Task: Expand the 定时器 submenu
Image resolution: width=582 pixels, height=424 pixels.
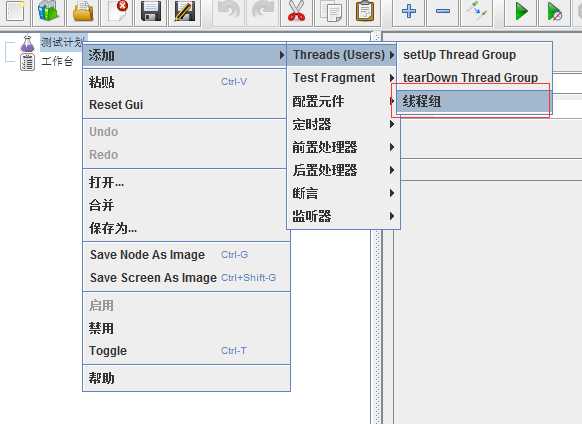Action: click(x=343, y=124)
